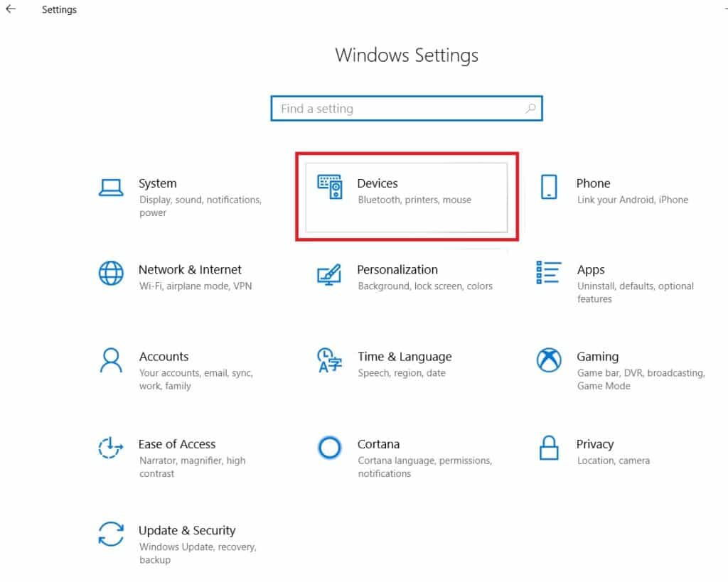Open Devices via its keyboard-speaker icon
728x582 pixels.
tap(330, 187)
